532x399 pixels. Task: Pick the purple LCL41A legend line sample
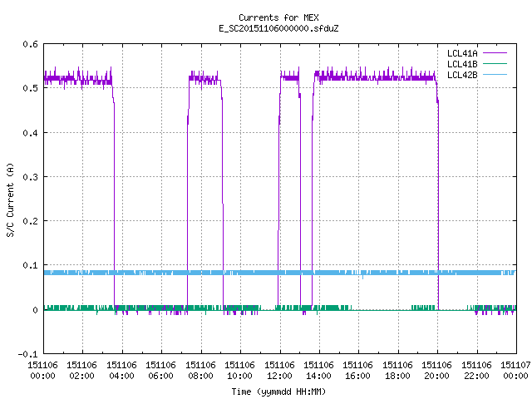(495, 53)
